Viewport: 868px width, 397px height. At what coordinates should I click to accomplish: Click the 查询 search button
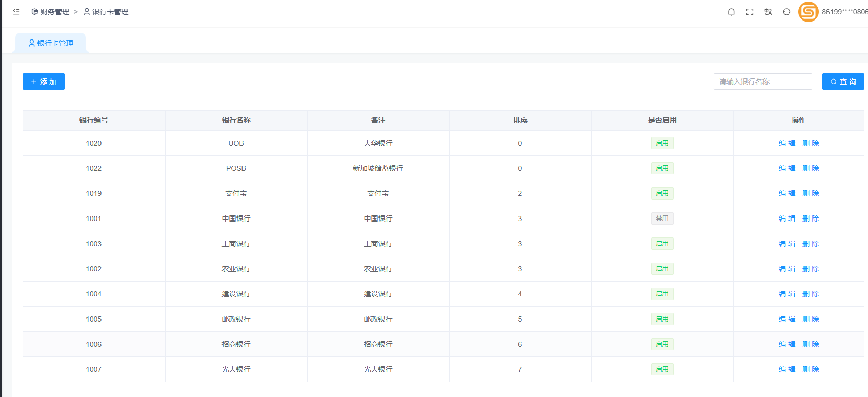point(843,82)
